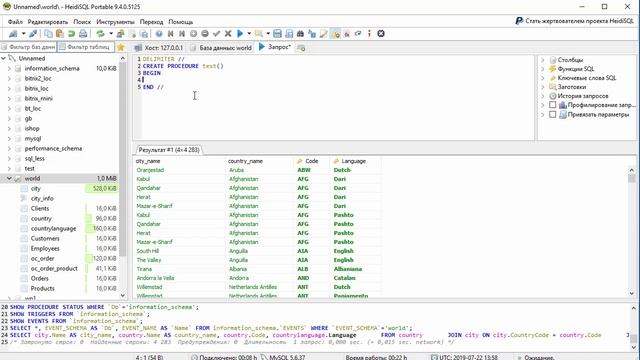Click the HeidiSQL donate link

[x=574, y=21]
